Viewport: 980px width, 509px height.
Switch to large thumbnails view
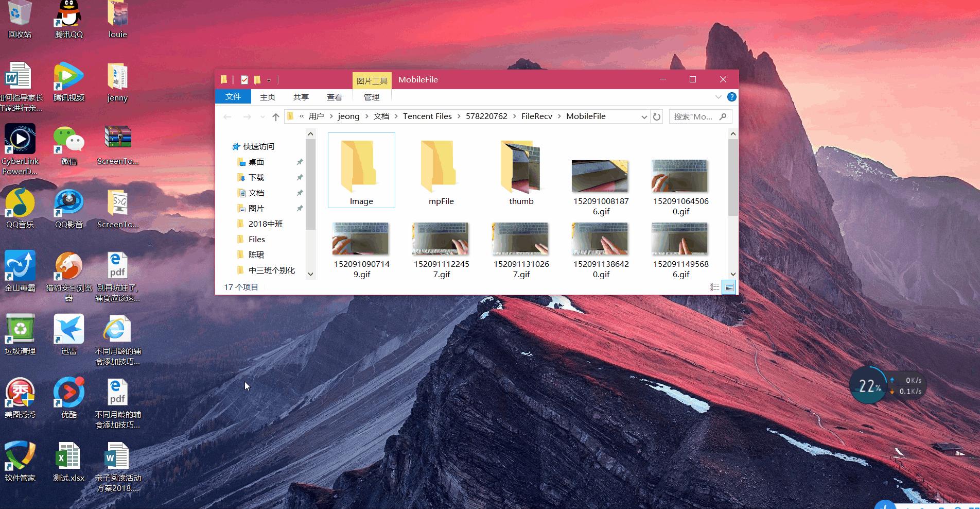tap(729, 287)
